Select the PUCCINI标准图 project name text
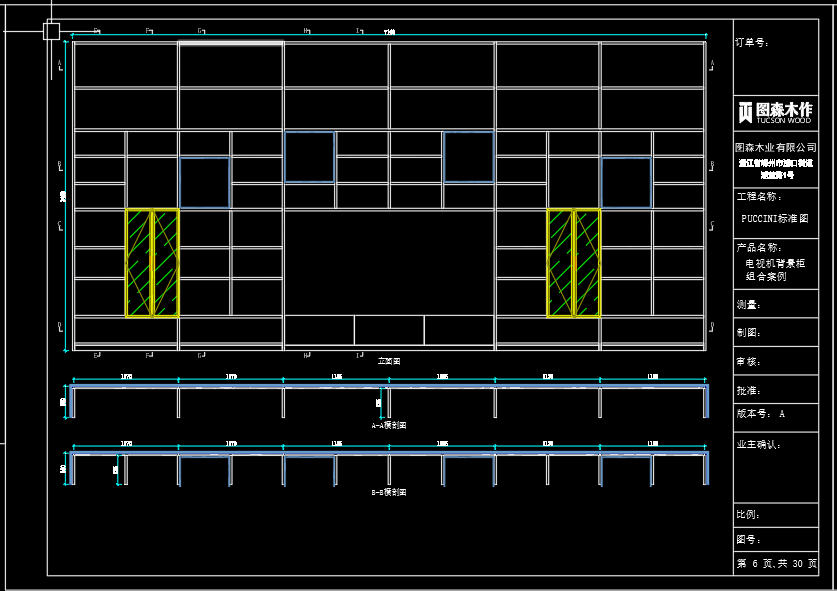Viewport: 837px width, 591px height. point(775,218)
